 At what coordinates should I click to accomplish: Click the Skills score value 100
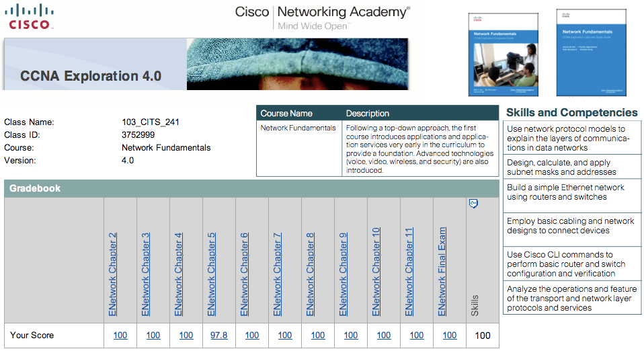coord(483,336)
